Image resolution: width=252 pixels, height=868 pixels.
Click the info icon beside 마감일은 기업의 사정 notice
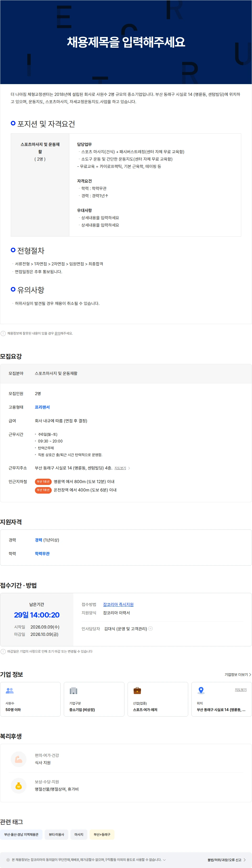[x=3, y=651]
